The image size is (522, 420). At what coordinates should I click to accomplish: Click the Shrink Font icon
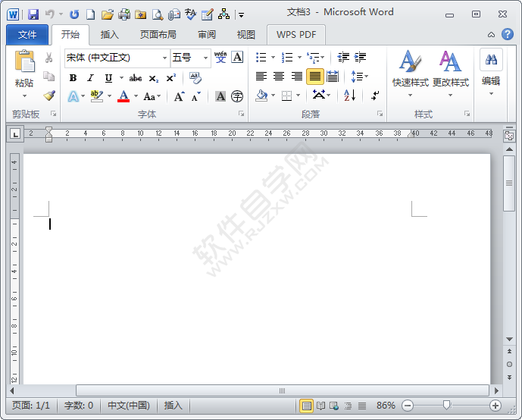pyautogui.click(x=196, y=96)
